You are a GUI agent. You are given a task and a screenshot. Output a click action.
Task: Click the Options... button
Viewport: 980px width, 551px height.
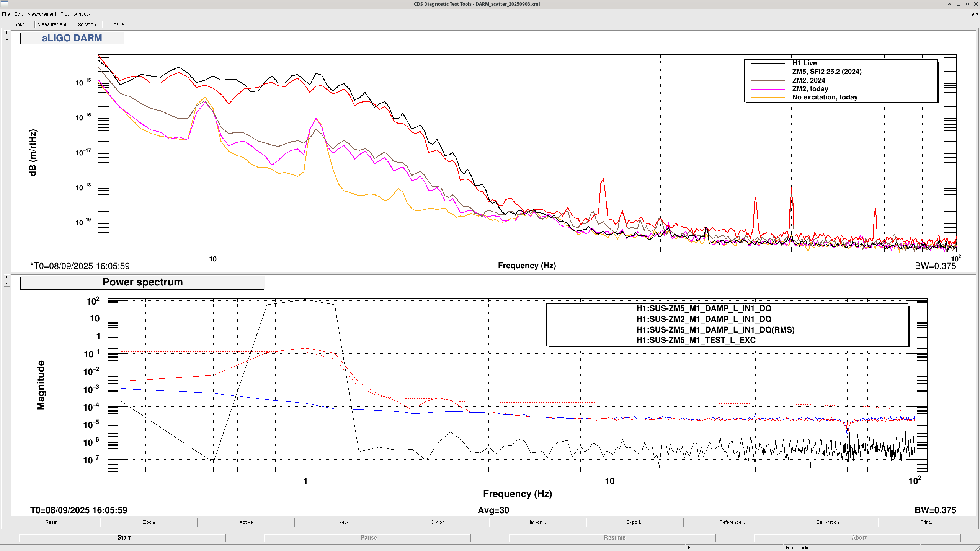440,522
